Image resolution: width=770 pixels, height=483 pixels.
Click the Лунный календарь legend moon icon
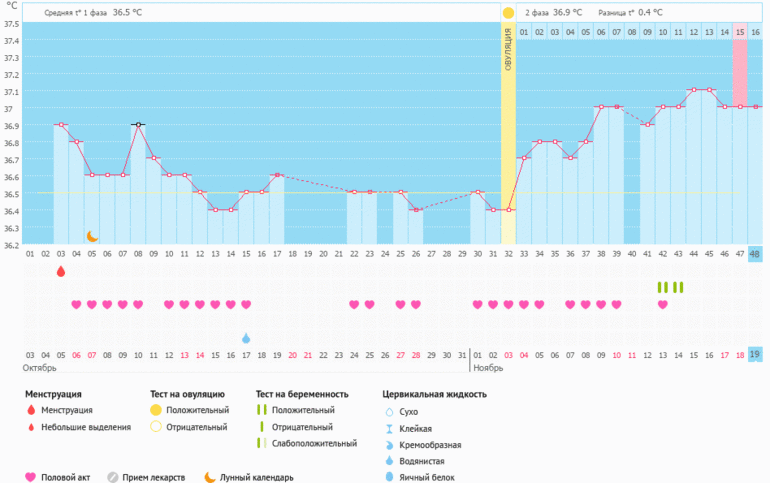(210, 477)
